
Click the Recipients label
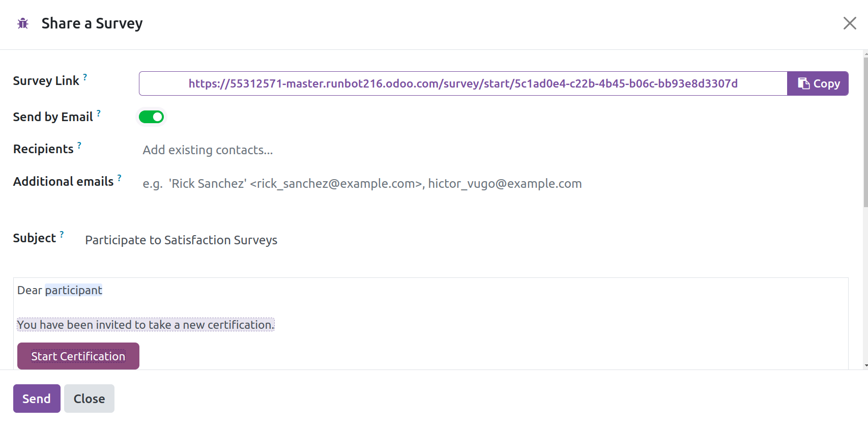[x=43, y=149]
